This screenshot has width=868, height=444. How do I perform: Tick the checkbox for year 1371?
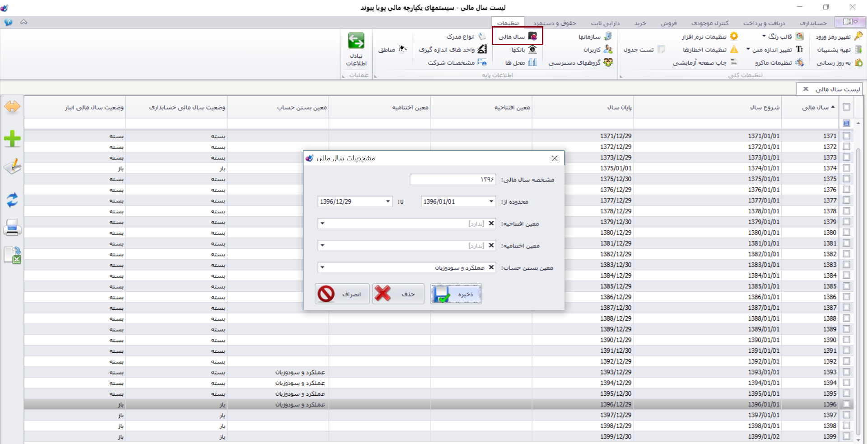point(846,136)
